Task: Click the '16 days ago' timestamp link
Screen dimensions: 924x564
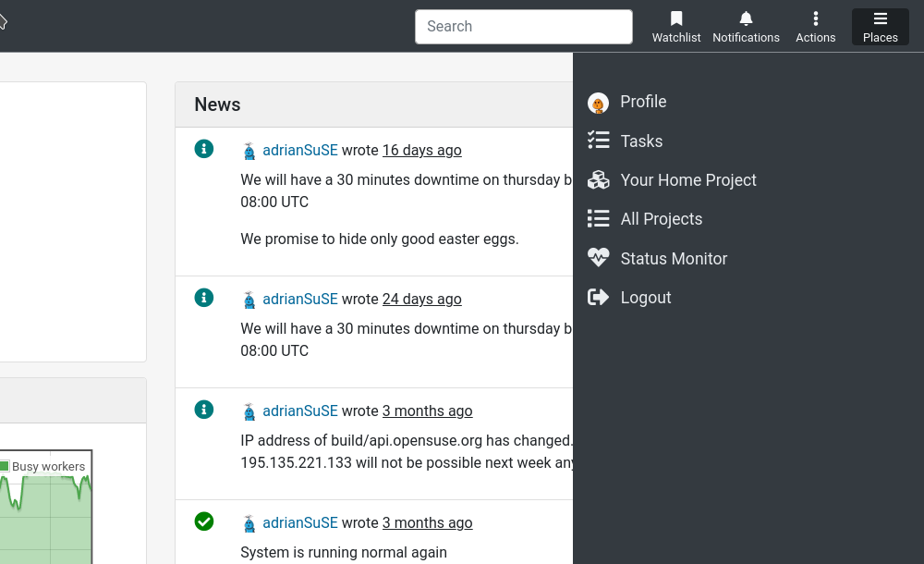Action: (421, 150)
